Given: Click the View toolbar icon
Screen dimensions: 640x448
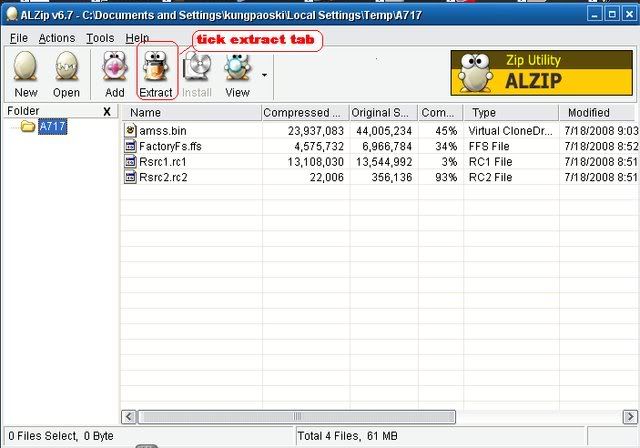Looking at the screenshot, I should click(x=237, y=66).
